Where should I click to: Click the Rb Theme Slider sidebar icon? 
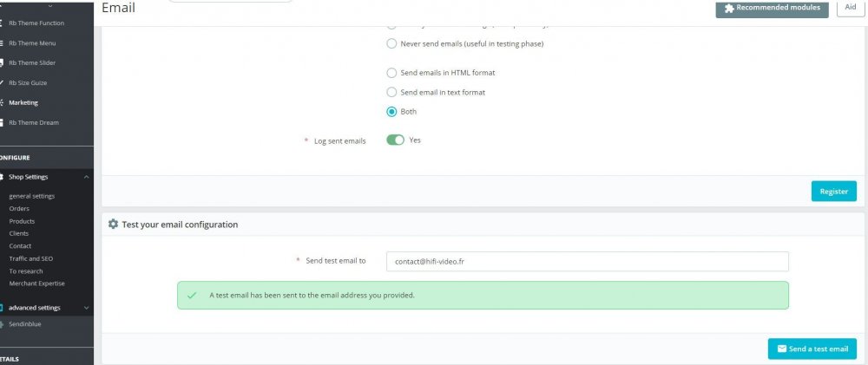click(x=3, y=62)
